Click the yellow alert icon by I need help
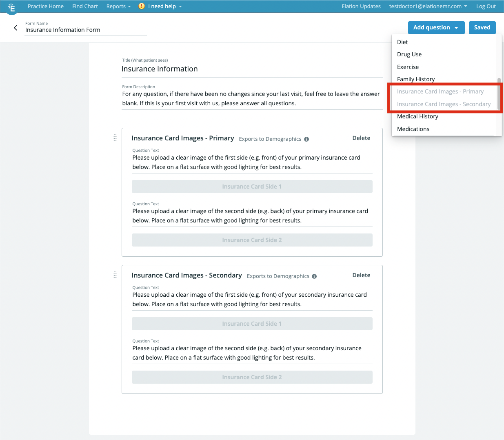This screenshot has width=504, height=440. point(142,6)
